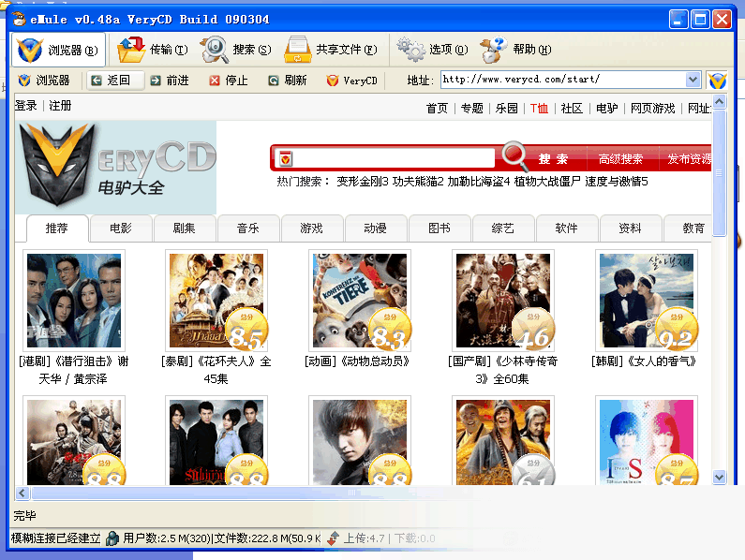Open the 电驴 navigation link

606,109
